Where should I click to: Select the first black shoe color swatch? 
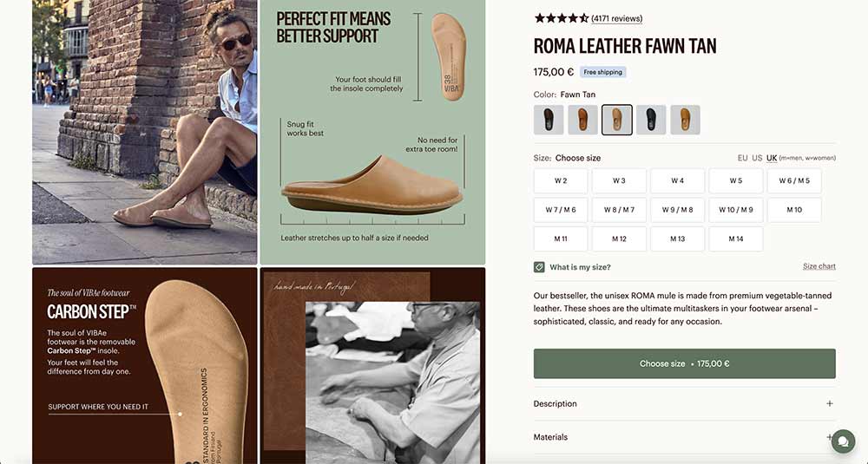549,120
